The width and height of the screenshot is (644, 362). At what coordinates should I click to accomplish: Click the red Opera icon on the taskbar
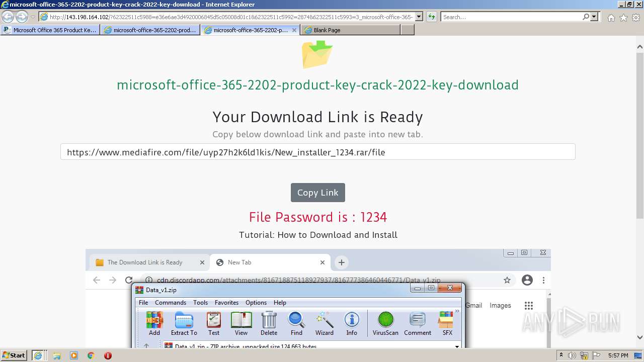(108, 355)
